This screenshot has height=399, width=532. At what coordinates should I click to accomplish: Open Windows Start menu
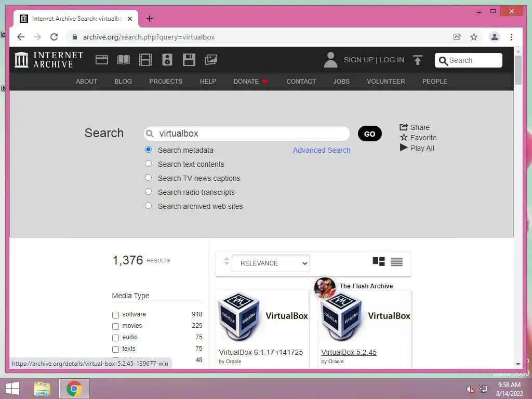12,389
